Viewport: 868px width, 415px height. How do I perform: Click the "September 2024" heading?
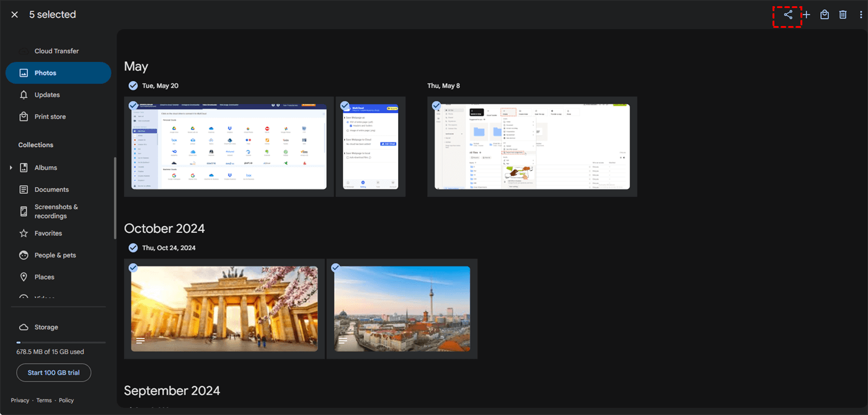click(172, 391)
